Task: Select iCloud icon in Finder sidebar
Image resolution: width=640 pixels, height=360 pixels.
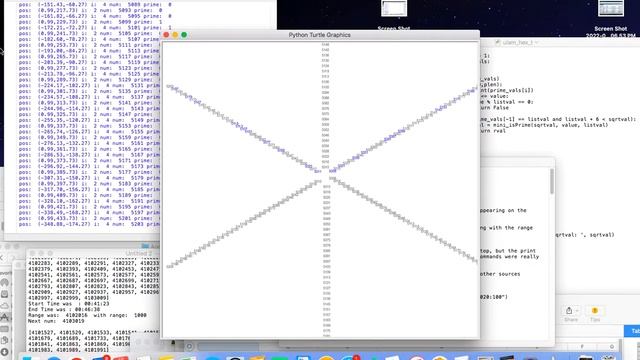Action: pyautogui.click(x=4, y=306)
